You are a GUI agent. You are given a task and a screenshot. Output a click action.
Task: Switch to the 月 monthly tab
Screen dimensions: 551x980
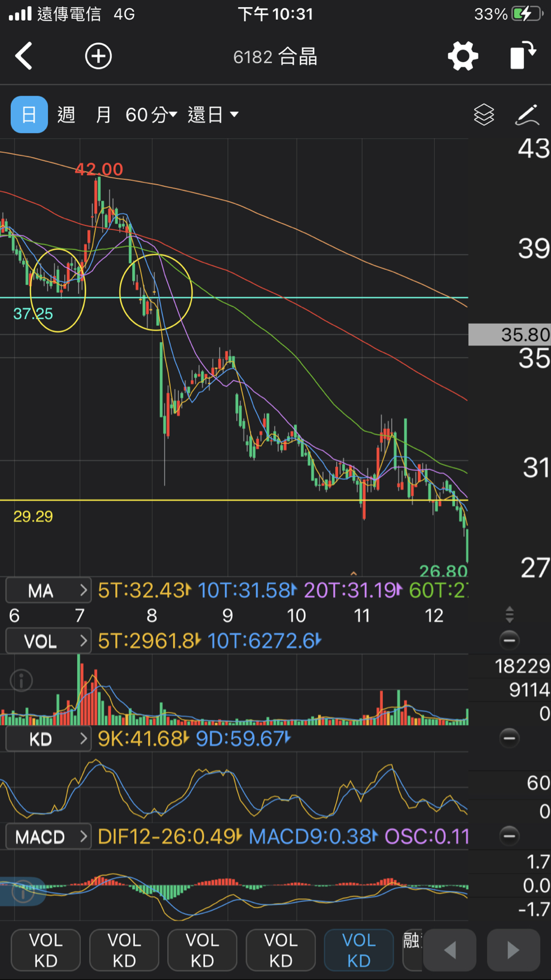[x=103, y=115]
